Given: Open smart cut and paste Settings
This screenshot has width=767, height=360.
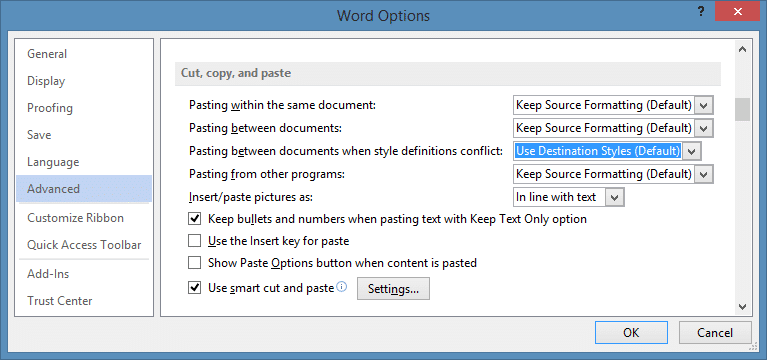Looking at the screenshot, I should point(393,289).
